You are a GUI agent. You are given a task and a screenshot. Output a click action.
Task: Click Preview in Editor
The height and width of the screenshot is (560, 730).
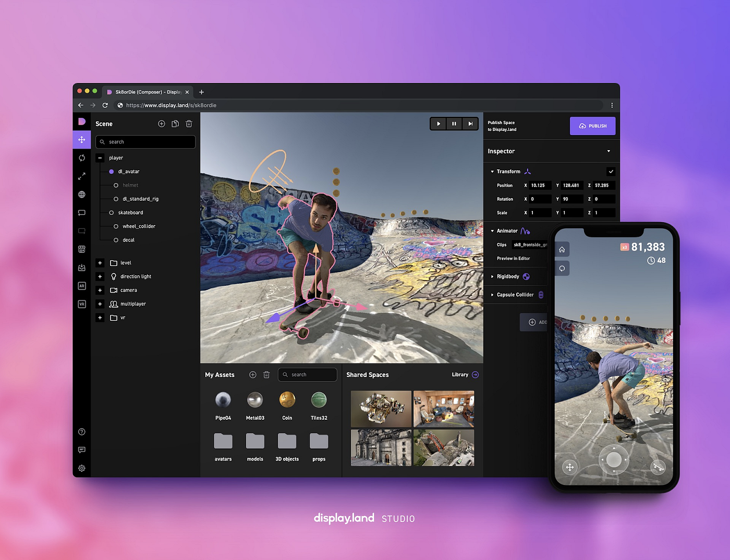pos(513,259)
